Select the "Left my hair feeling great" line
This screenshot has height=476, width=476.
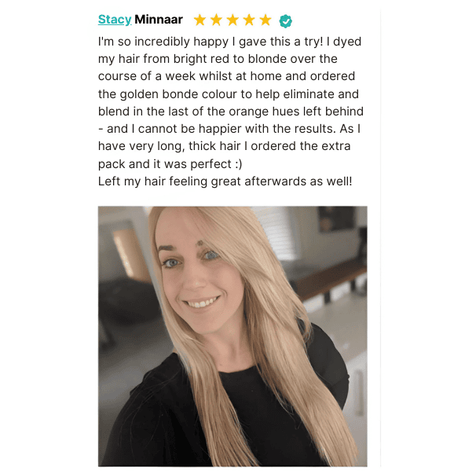coord(225,181)
